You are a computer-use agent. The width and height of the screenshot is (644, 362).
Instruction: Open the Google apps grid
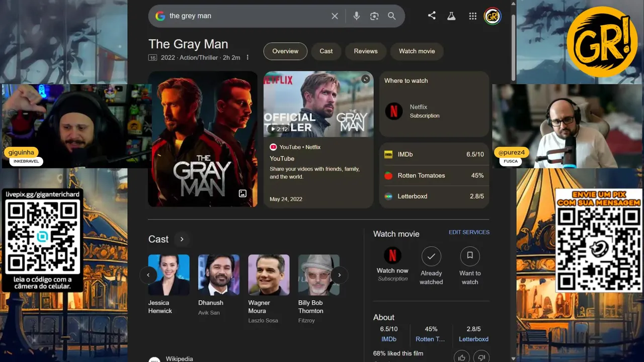472,16
